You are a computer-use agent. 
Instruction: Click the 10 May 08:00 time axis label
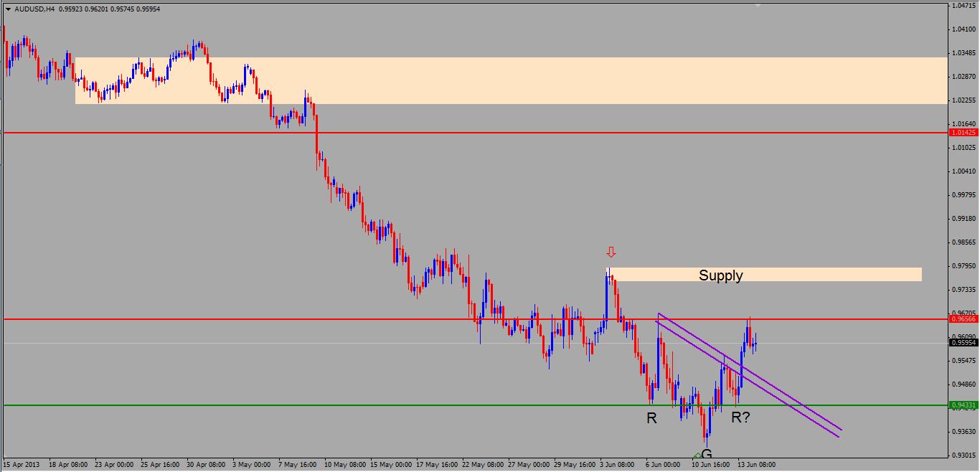point(344,465)
